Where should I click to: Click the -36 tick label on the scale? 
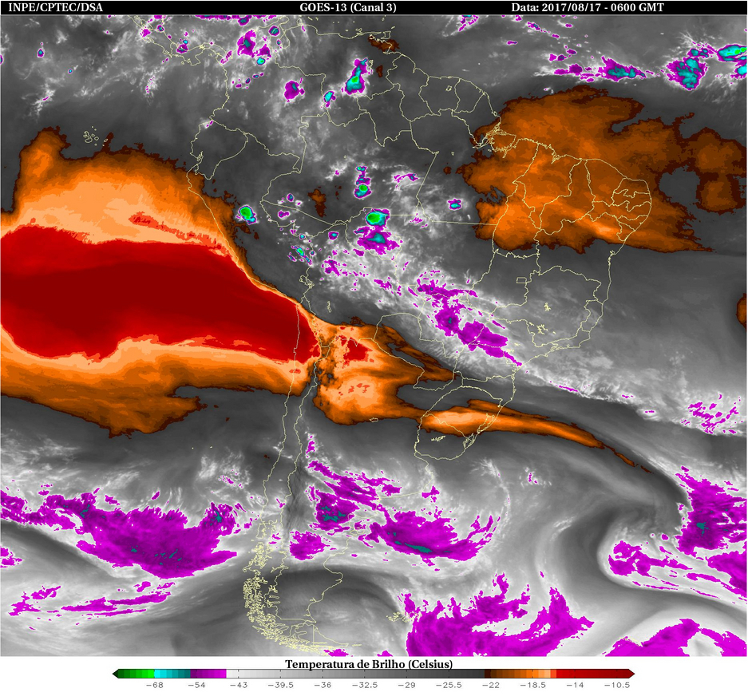(x=323, y=686)
